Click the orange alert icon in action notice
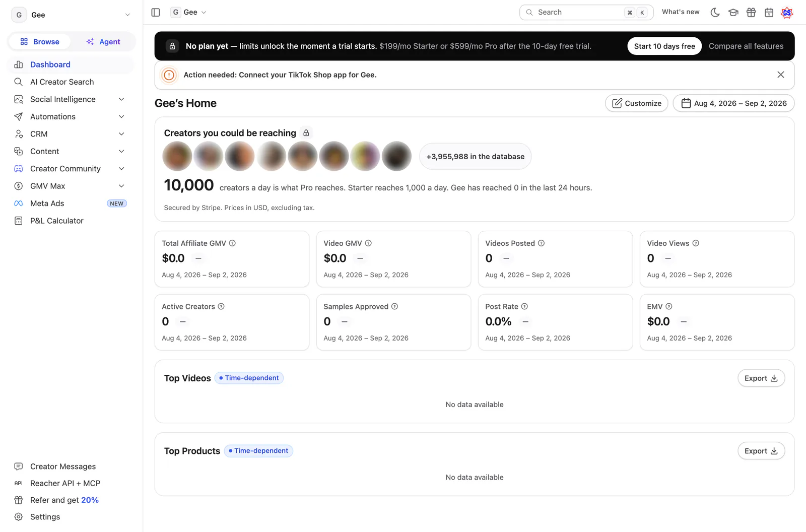This screenshot has width=806, height=532. (x=169, y=75)
